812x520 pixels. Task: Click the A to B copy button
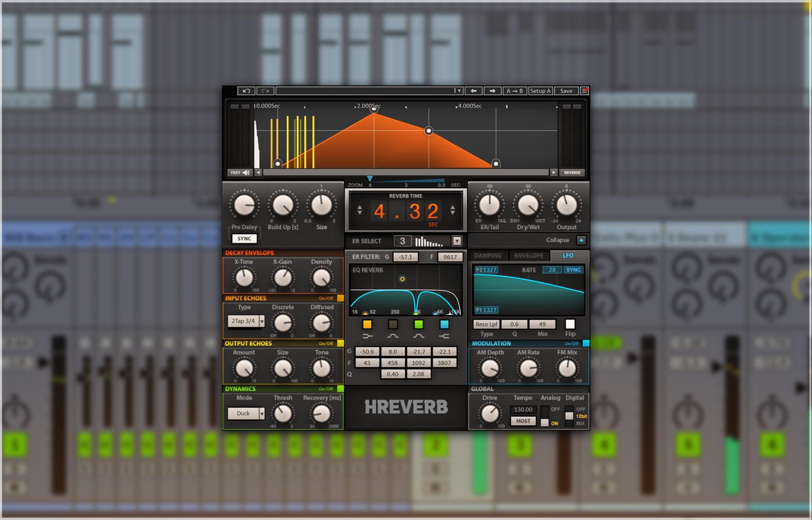(515, 91)
